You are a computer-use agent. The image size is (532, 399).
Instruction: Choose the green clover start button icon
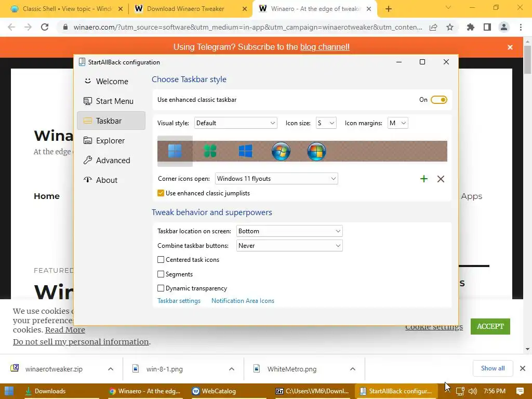point(210,151)
